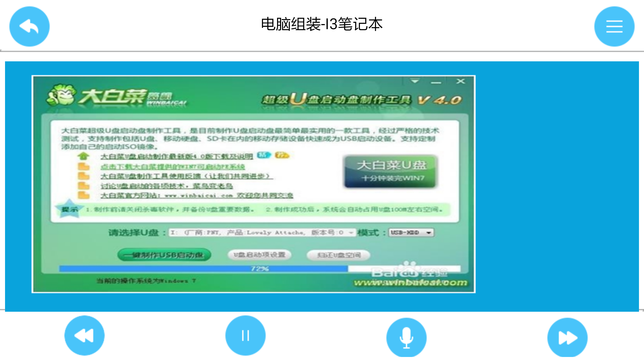Open the link 讨论U盘启动的各项技术
The image size is (644, 362).
tap(166, 186)
